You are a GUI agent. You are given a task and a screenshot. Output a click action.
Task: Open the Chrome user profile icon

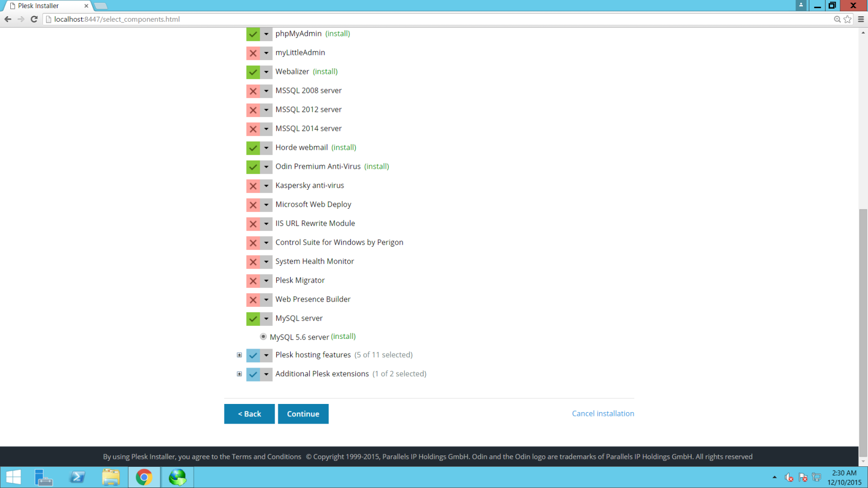[801, 5]
